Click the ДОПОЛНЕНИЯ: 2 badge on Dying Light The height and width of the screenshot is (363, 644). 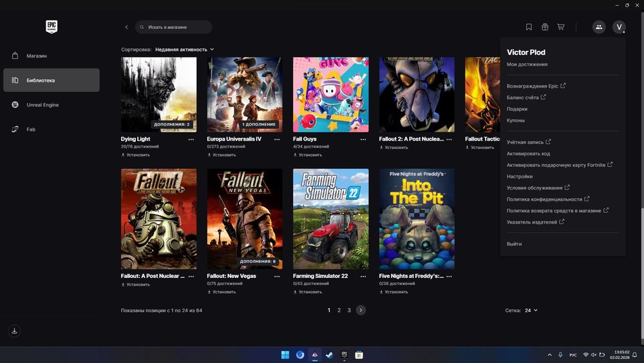(x=172, y=124)
